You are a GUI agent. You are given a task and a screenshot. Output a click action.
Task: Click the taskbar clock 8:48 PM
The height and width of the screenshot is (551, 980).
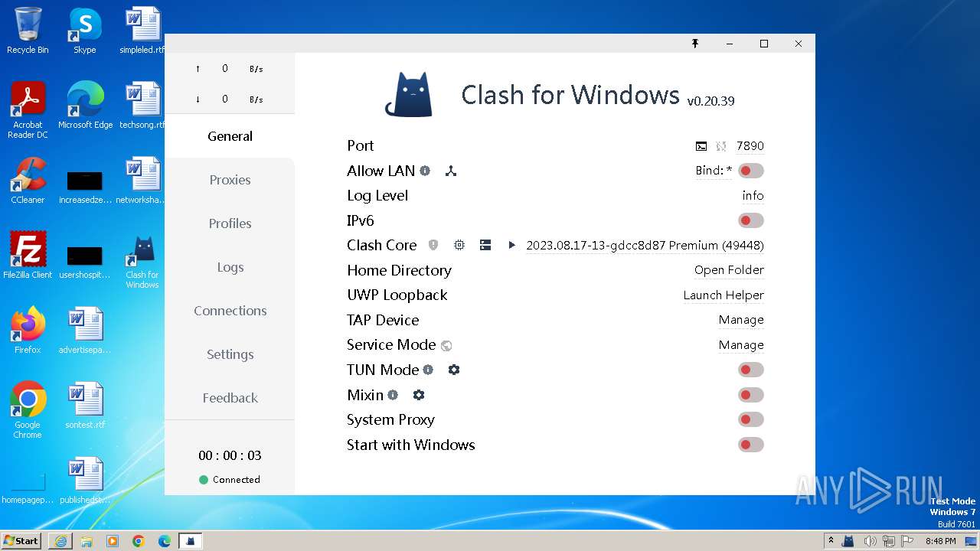click(940, 541)
